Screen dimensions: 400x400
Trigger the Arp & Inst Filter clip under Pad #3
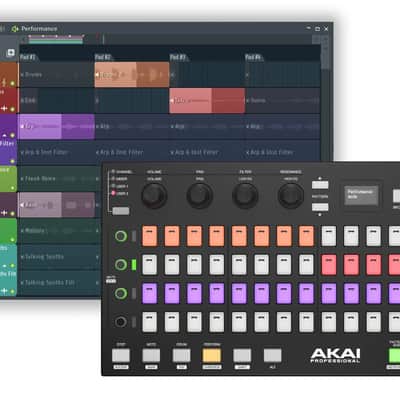(x=207, y=152)
